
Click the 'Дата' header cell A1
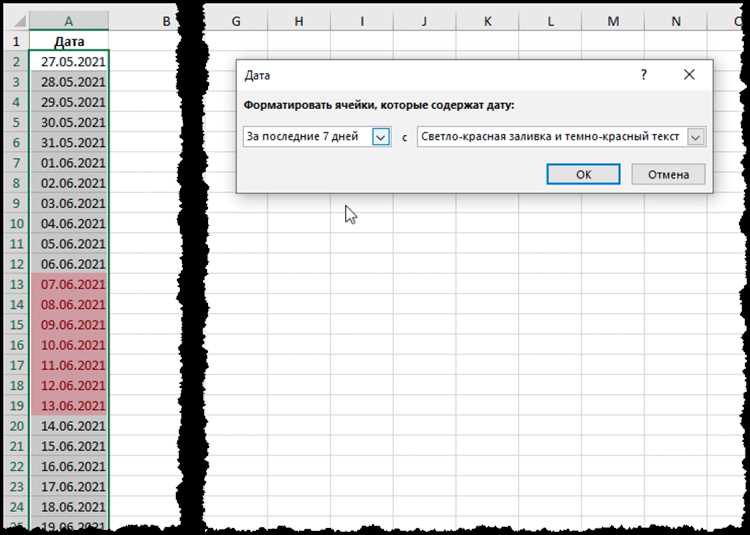pos(69,41)
